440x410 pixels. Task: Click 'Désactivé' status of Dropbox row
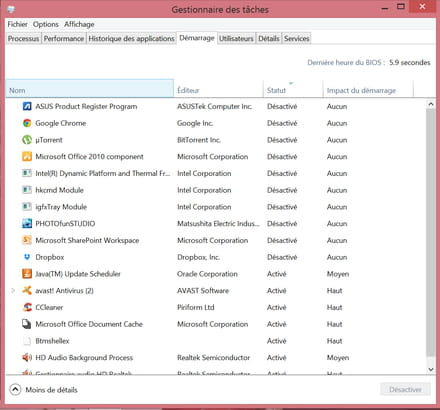282,257
